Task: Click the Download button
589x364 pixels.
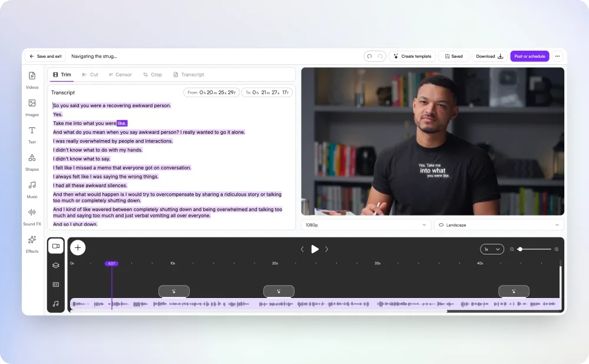Action: (x=489, y=57)
